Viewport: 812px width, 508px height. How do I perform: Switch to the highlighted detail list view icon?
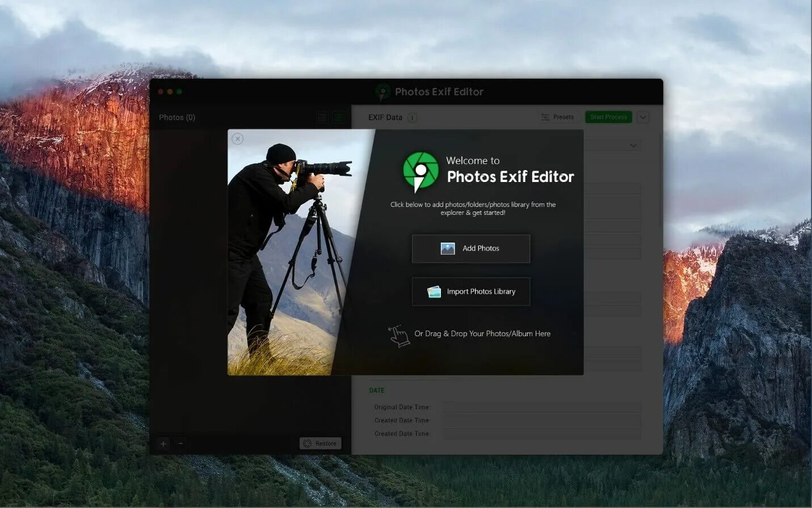[338, 117]
